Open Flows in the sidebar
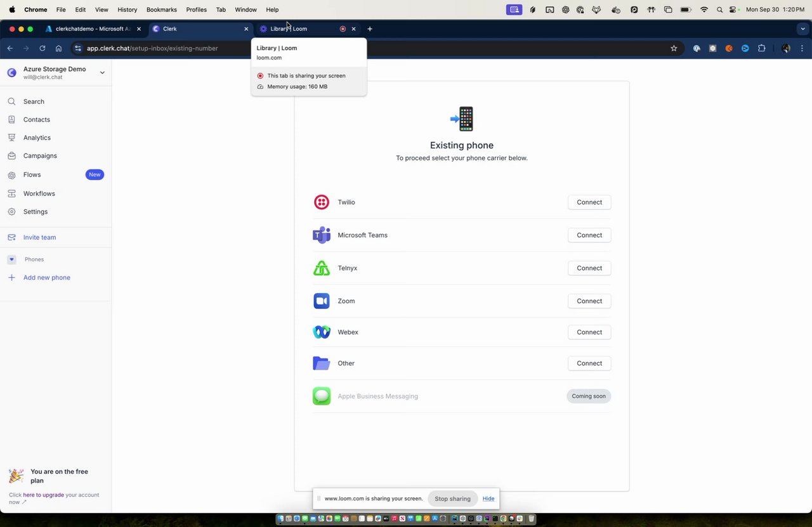Viewport: 812px width, 527px height. [x=32, y=174]
